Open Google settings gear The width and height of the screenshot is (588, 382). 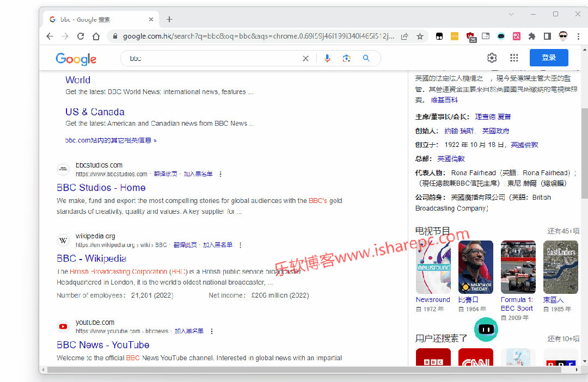pos(492,58)
